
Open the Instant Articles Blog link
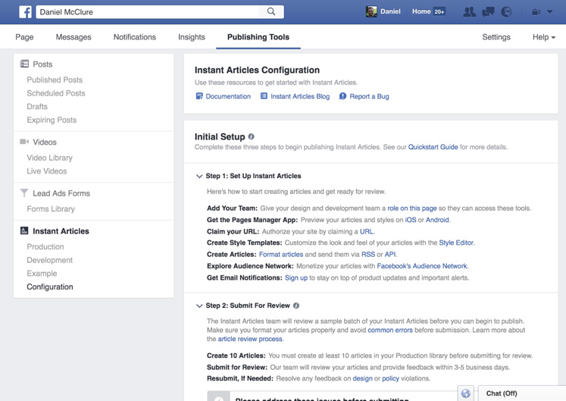(x=300, y=96)
